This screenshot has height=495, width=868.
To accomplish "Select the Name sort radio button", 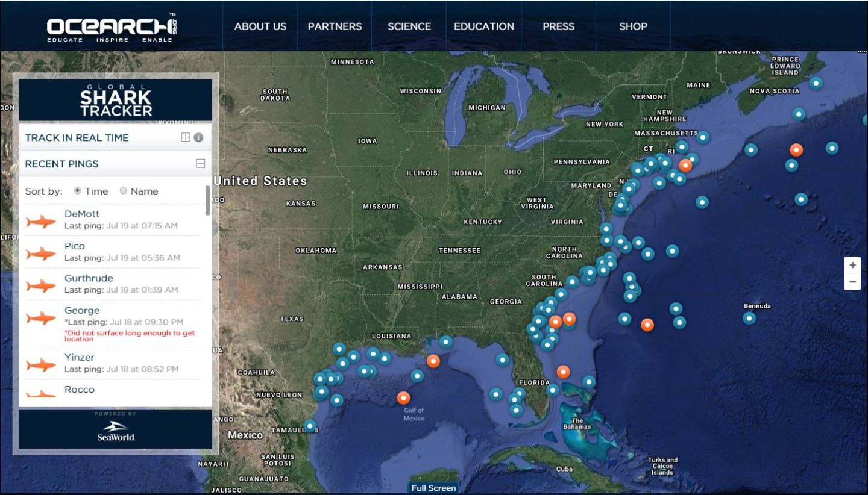I will (124, 191).
